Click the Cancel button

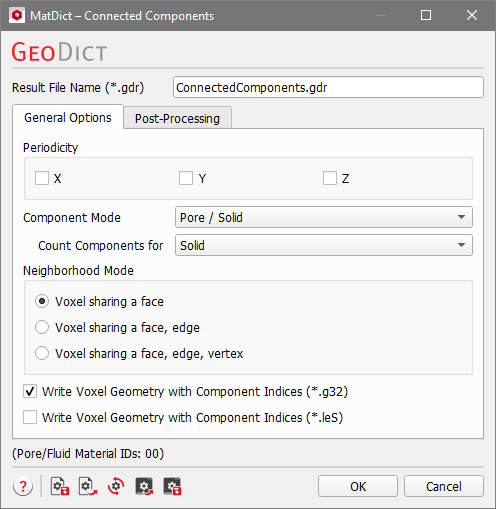[x=444, y=486]
